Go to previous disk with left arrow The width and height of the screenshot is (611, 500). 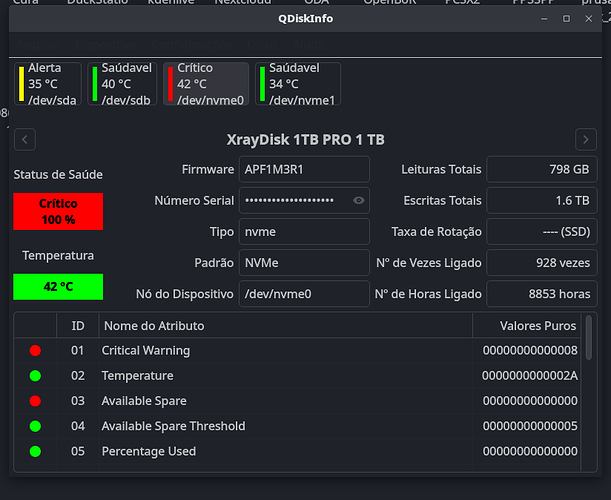click(x=25, y=140)
